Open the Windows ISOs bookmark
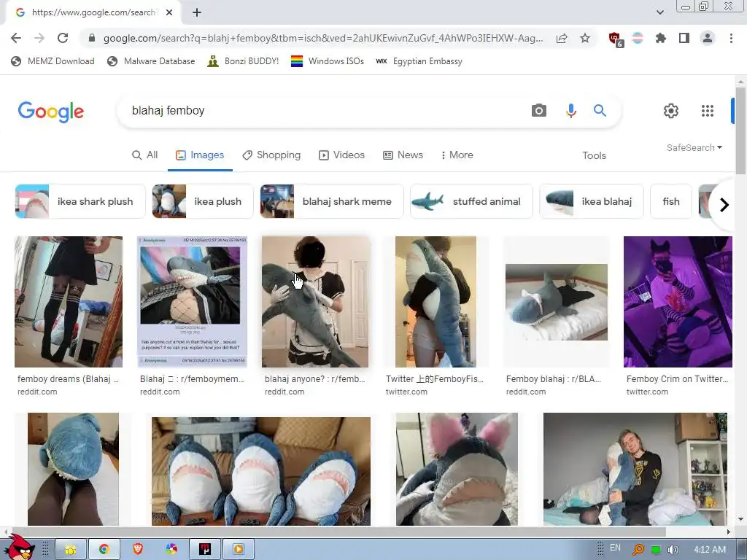The image size is (747, 560). (328, 61)
